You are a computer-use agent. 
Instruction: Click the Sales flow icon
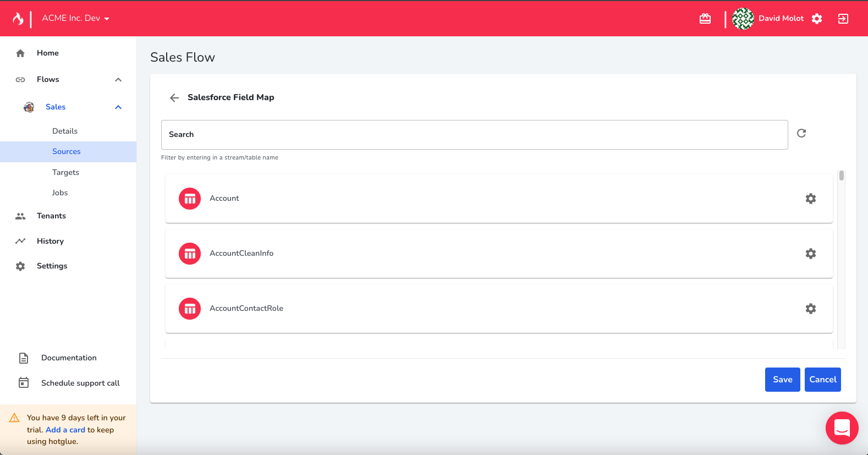pyautogui.click(x=29, y=107)
